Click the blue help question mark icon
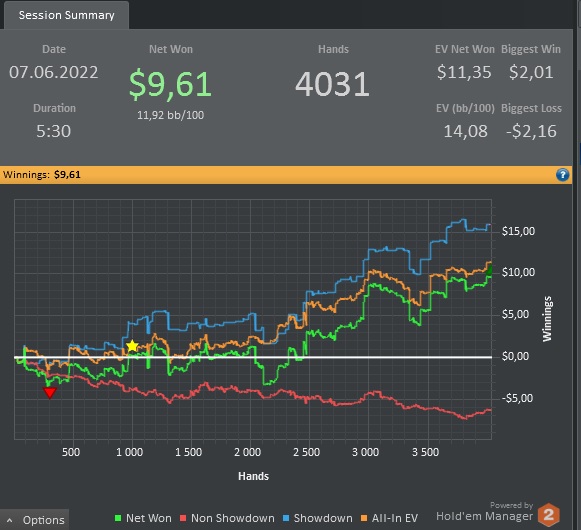The image size is (581, 530). point(562,175)
